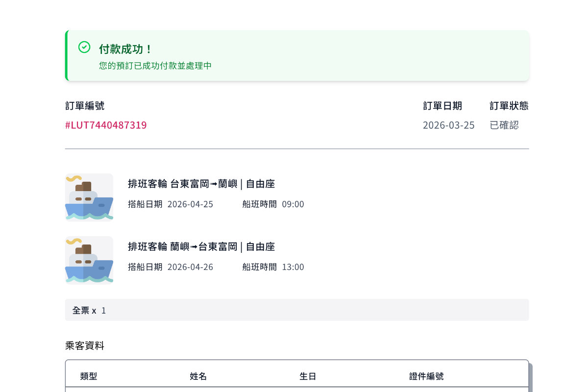This screenshot has height=392, width=588.
Task: Click the 訂單日期 2026-03-25 date text
Action: [449, 125]
